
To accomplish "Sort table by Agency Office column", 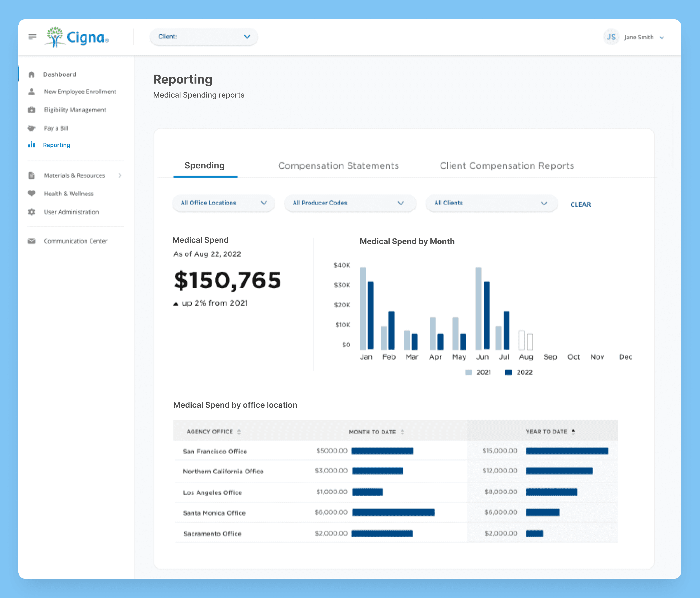I will [x=239, y=432].
